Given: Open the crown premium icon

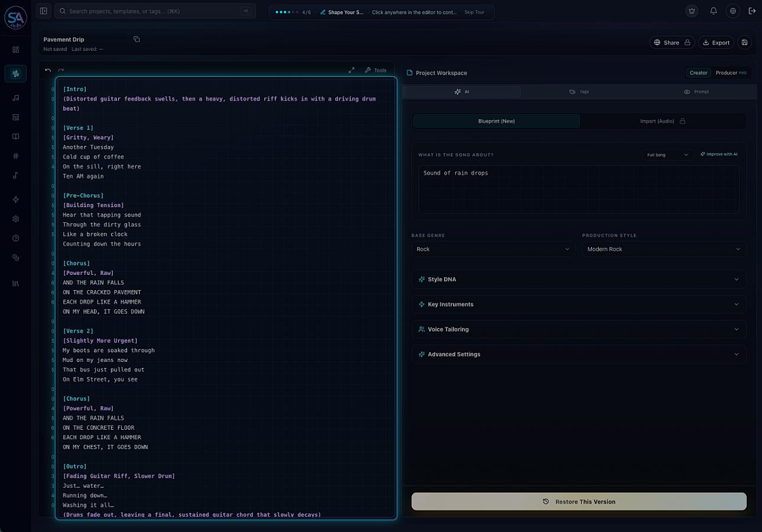Looking at the screenshot, I should (692, 11).
